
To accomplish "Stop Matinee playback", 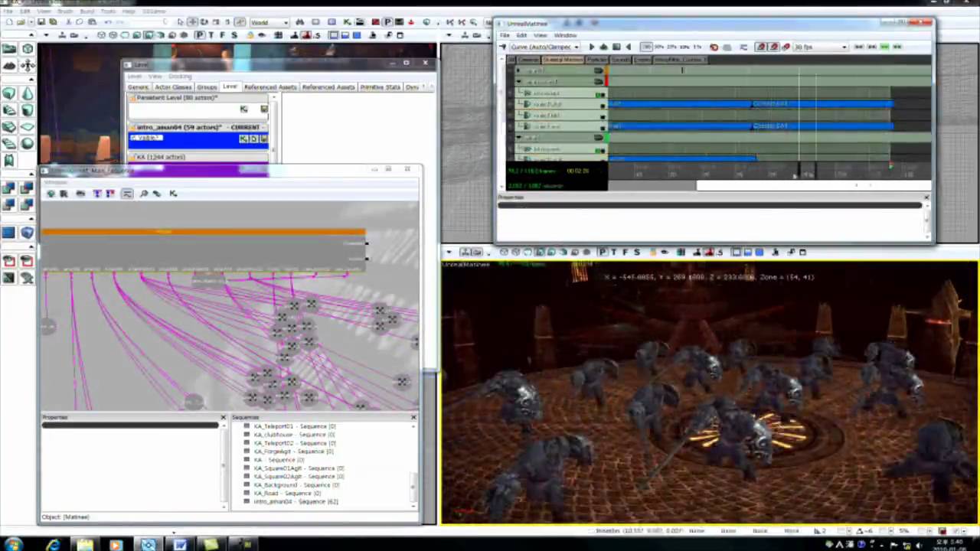I will click(616, 47).
